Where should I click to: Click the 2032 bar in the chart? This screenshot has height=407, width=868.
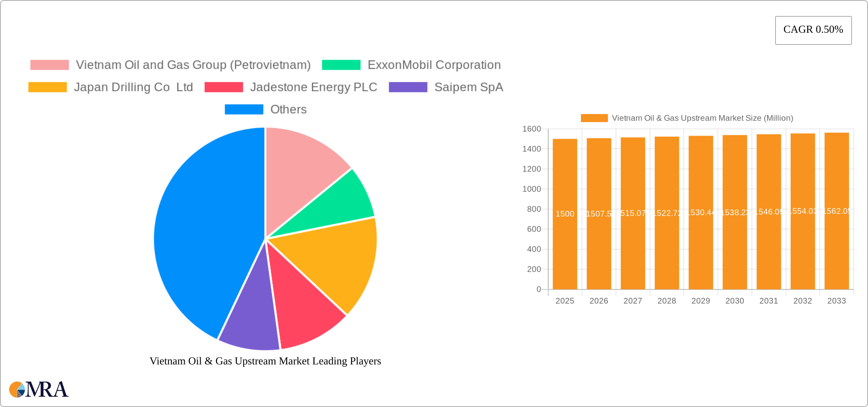pyautogui.click(x=803, y=211)
